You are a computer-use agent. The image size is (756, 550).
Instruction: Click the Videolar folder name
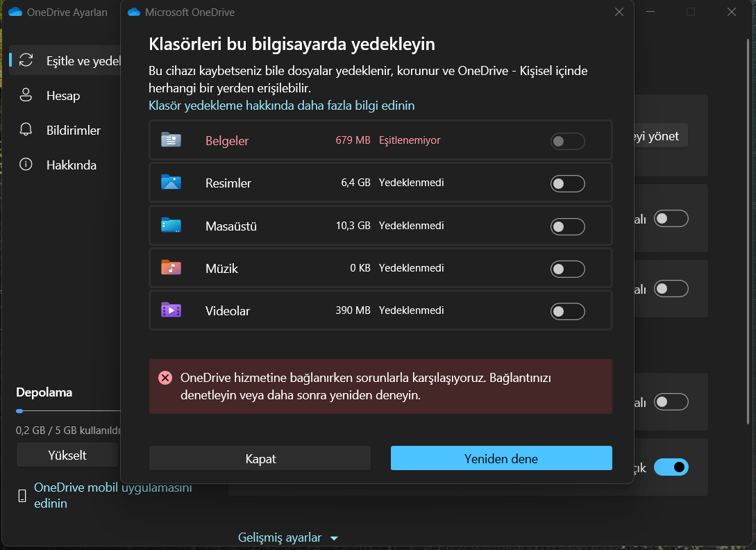point(228,310)
